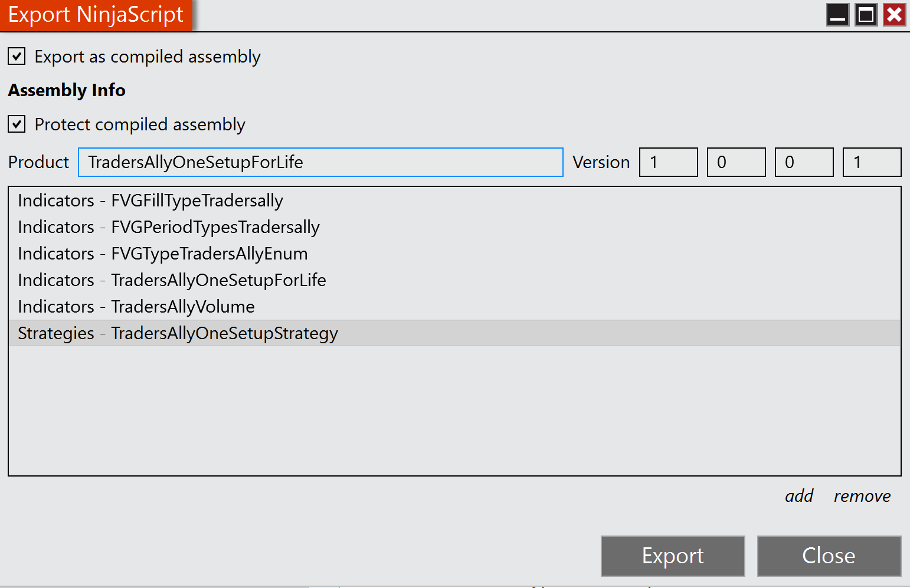Maximize the Export NinjaScript window

tap(866, 15)
